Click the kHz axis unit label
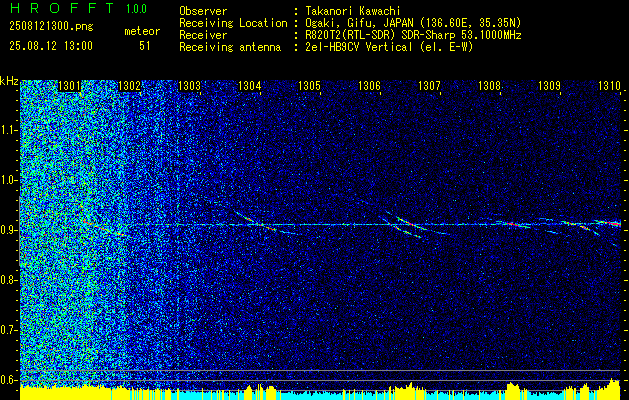Image resolution: width=629 pixels, height=400 pixels. 9,81
